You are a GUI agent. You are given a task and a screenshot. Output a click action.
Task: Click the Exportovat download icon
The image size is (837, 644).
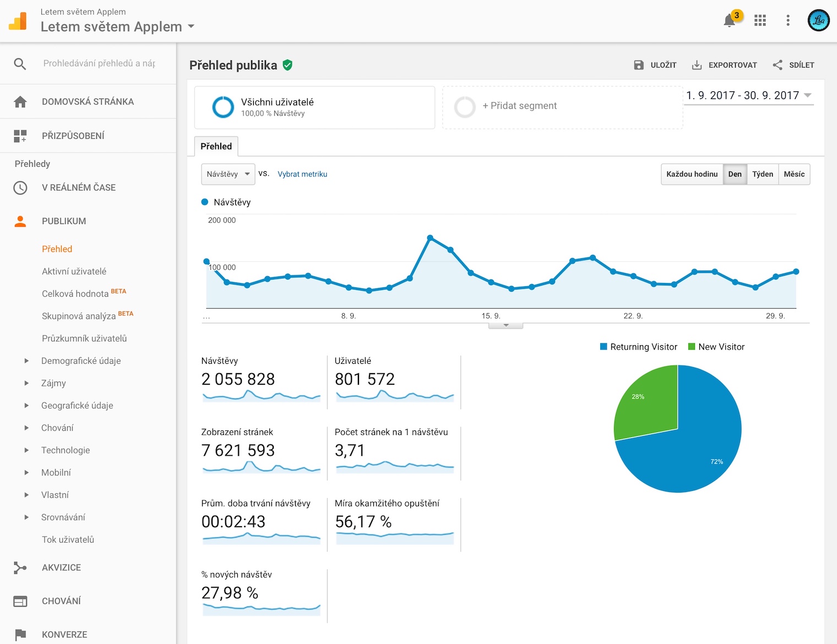tap(697, 65)
